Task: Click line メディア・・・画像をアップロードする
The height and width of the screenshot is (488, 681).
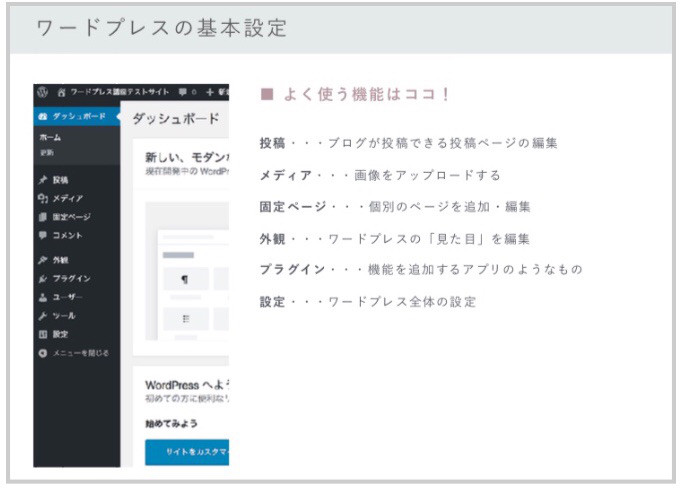Action: point(380,175)
